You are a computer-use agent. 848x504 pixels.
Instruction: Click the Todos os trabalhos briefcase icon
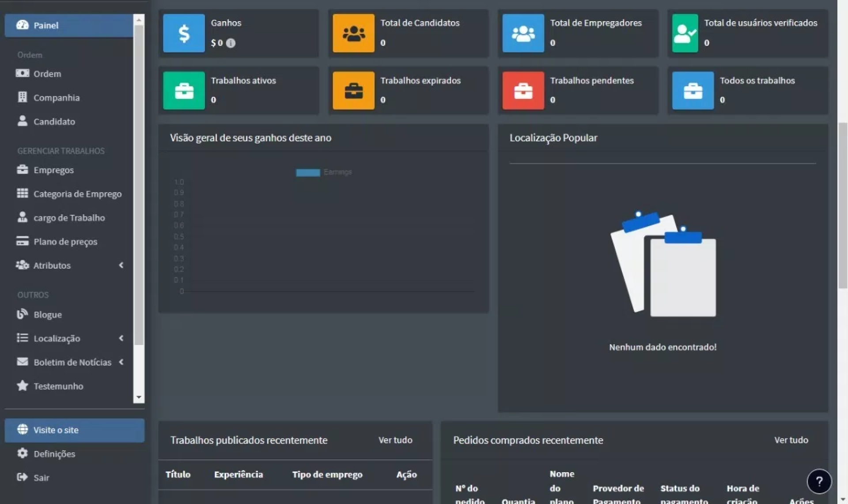pos(693,91)
